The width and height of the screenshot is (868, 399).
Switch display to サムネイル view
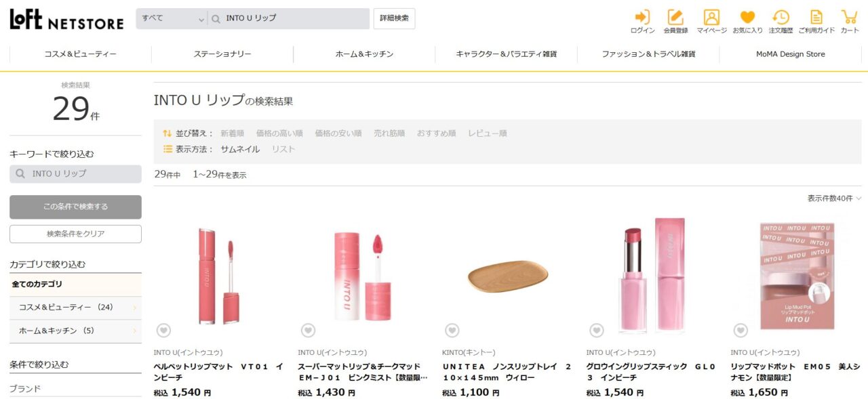[240, 149]
